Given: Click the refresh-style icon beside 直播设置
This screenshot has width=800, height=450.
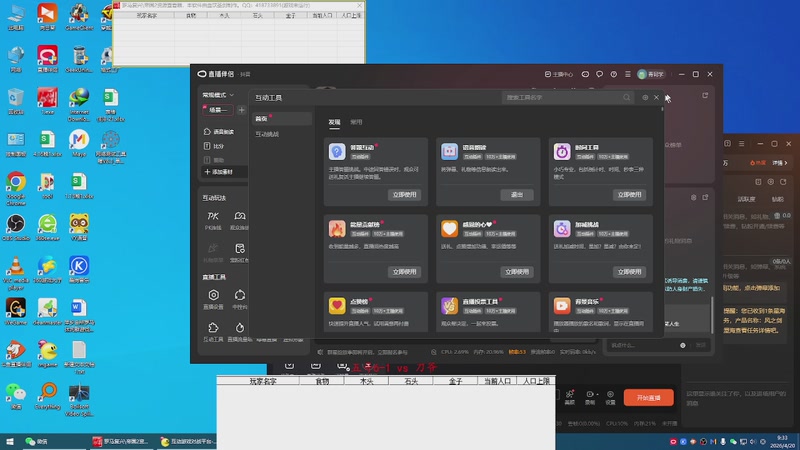Looking at the screenshot, I should click(239, 295).
